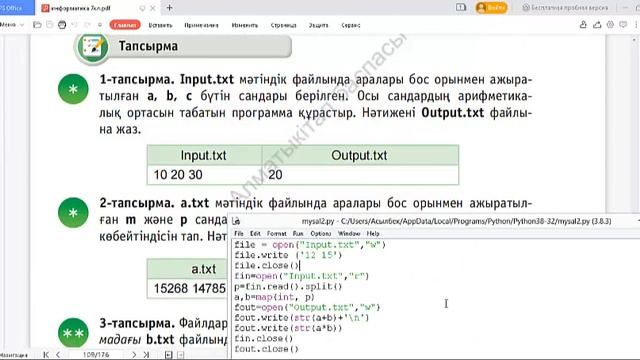Click the green star icon for 1-тапсырма

point(73,89)
